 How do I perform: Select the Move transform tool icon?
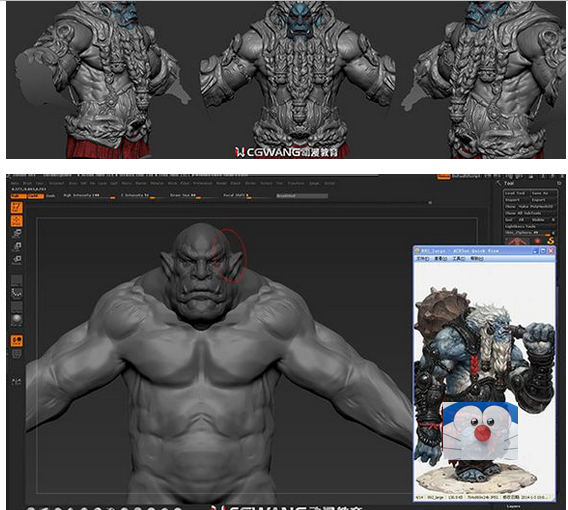click(16, 234)
